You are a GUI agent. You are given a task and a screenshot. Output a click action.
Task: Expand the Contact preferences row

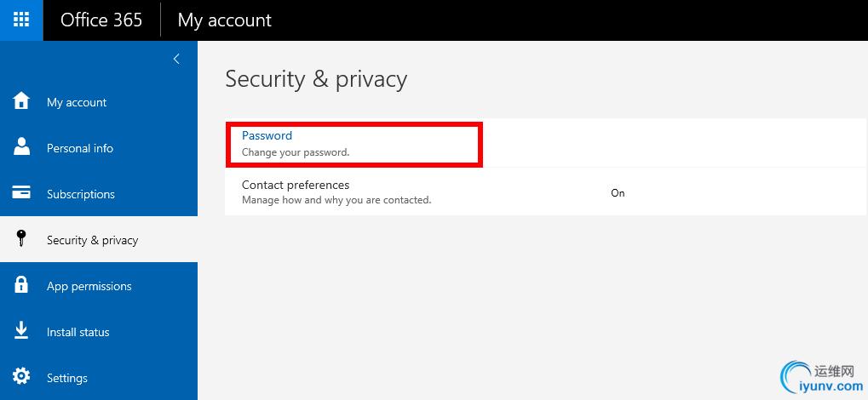pos(545,191)
